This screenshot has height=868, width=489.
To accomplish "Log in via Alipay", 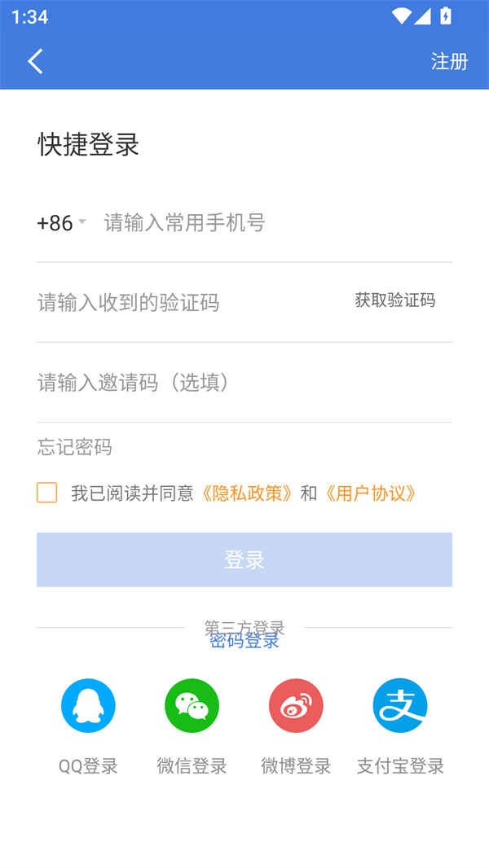I will click(x=399, y=705).
